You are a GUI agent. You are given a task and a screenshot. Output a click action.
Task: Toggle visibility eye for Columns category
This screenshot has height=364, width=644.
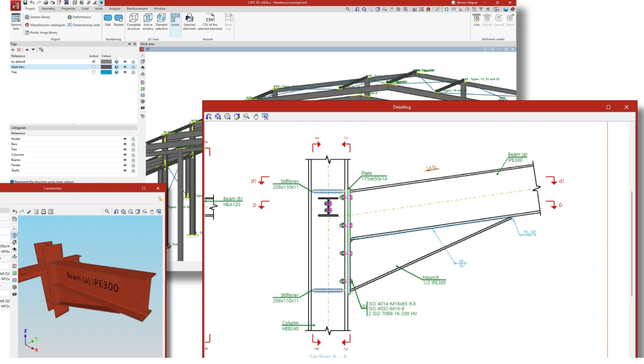point(125,155)
